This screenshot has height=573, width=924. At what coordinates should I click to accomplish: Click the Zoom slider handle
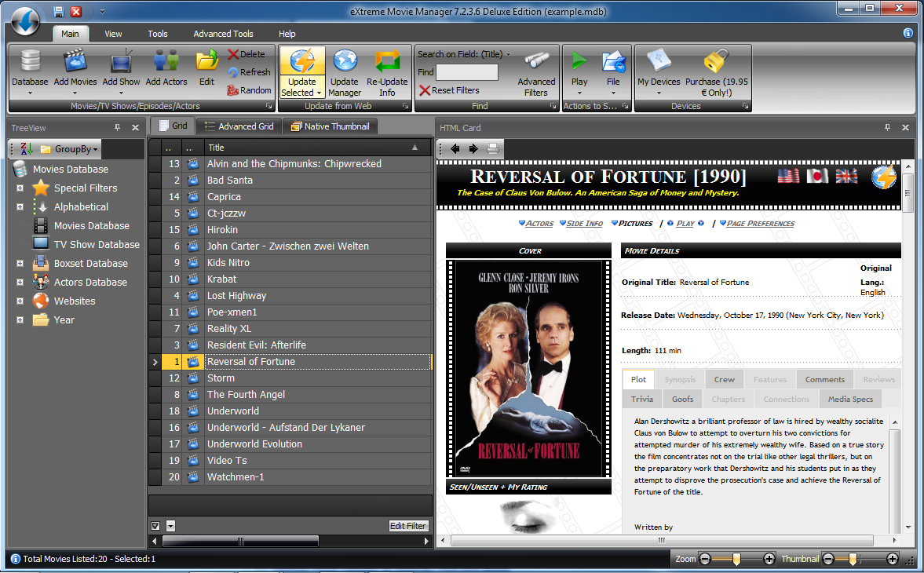tap(736, 559)
